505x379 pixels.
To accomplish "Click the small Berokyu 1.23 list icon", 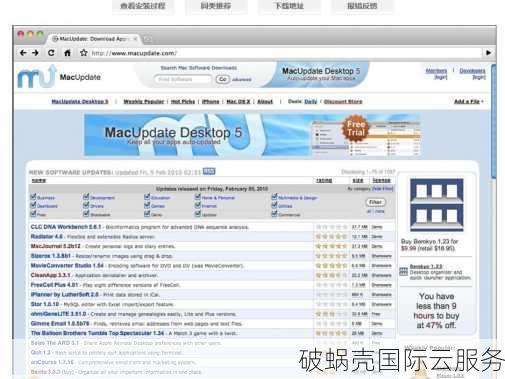I will (404, 271).
